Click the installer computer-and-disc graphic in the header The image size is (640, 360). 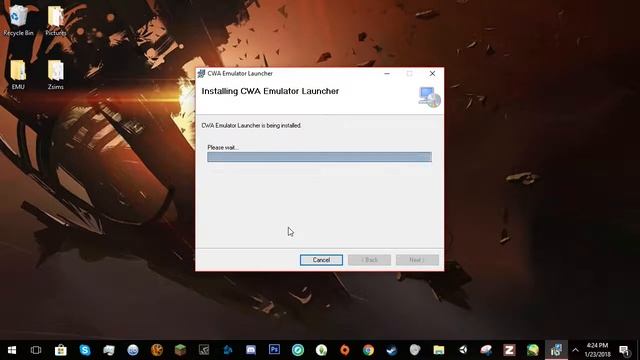(429, 97)
